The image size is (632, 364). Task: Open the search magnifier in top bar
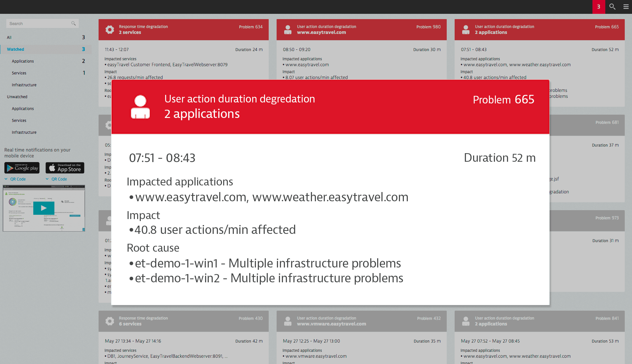pyautogui.click(x=612, y=7)
